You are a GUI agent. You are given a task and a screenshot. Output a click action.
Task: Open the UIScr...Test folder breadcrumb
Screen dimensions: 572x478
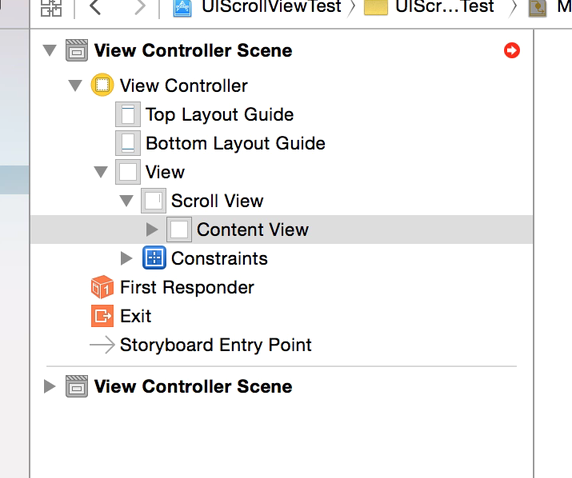click(x=429, y=7)
